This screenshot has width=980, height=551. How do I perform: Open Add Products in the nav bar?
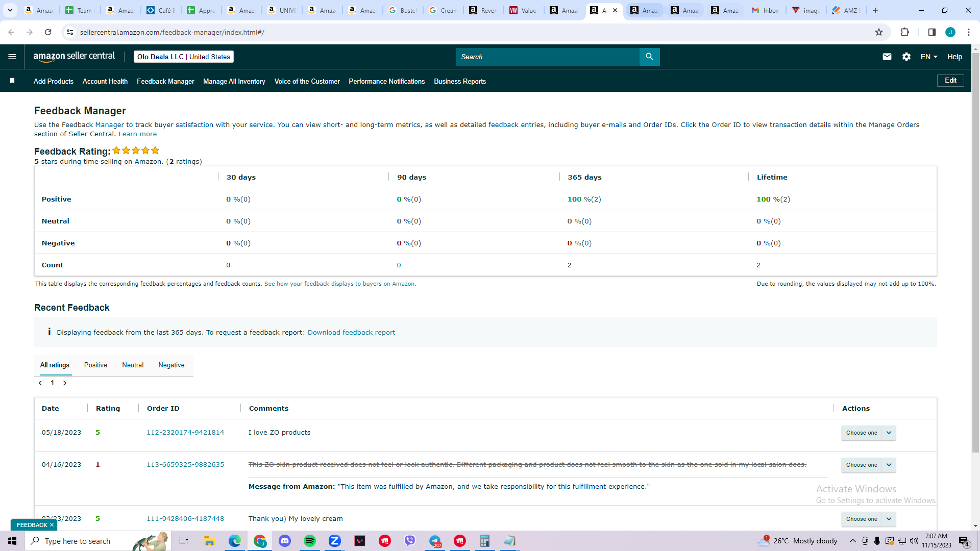click(54, 81)
